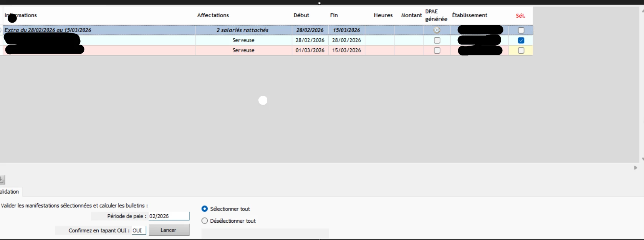Viewport: 644px width, 240px height.
Task: Click the Sél. column header
Action: (x=521, y=16)
